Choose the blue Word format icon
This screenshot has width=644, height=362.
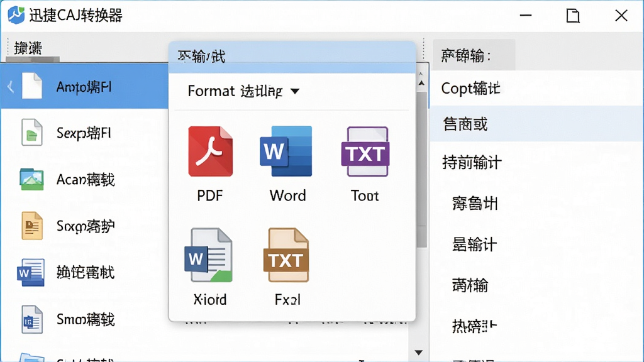click(x=286, y=151)
